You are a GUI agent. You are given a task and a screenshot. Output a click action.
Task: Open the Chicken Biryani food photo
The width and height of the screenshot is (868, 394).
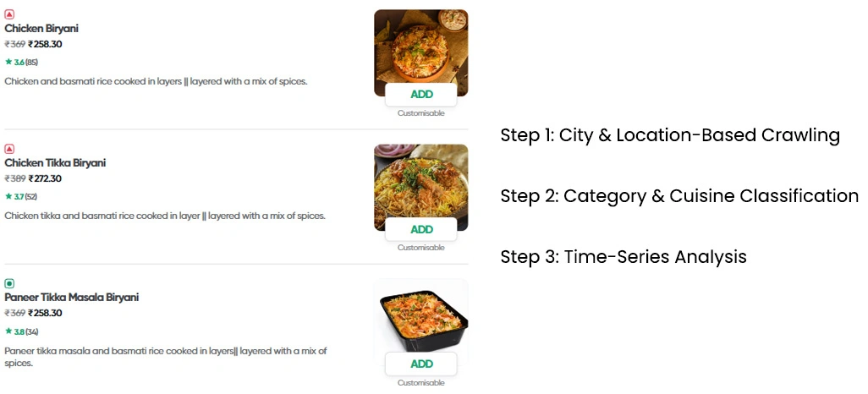coord(420,47)
